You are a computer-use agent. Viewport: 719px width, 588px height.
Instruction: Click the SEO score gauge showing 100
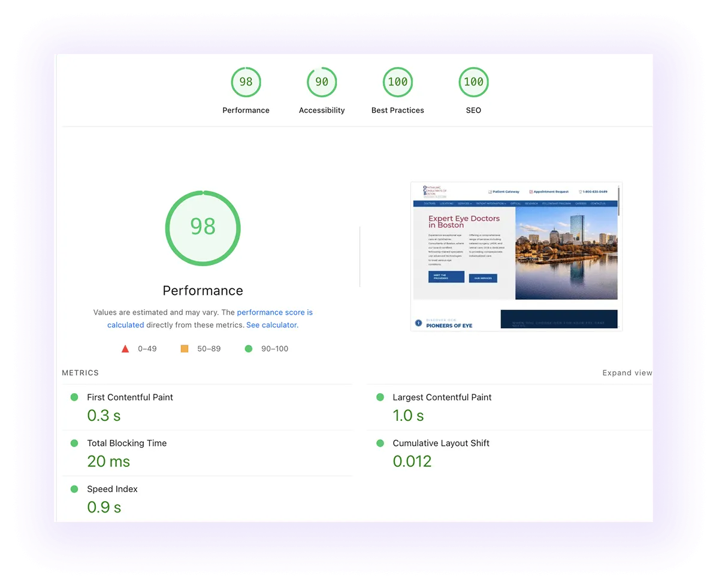[473, 82]
